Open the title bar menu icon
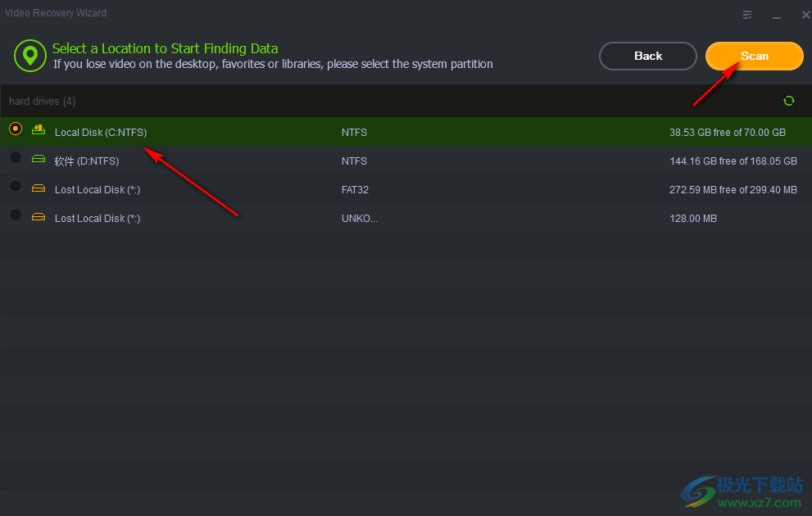Screen dimensions: 812x516 click(747, 15)
